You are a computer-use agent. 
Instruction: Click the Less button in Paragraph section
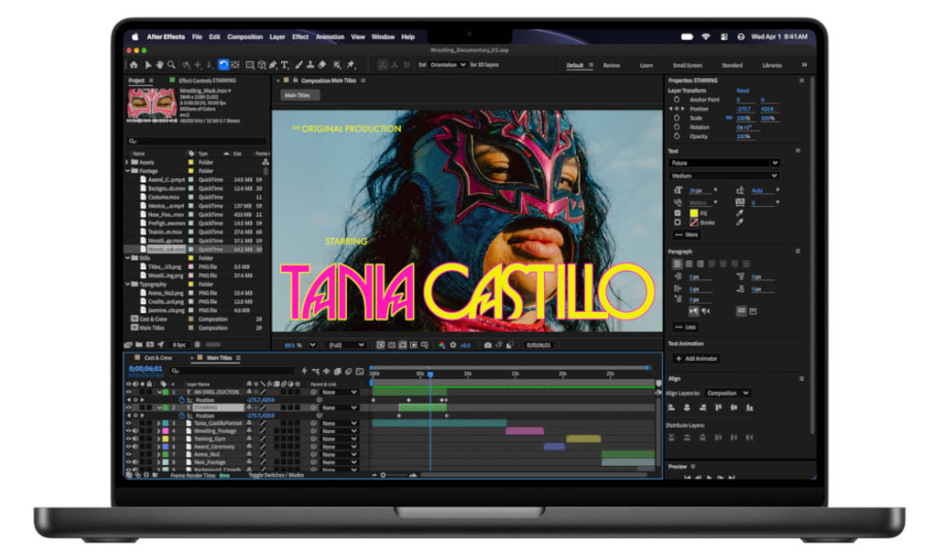pyautogui.click(x=685, y=327)
